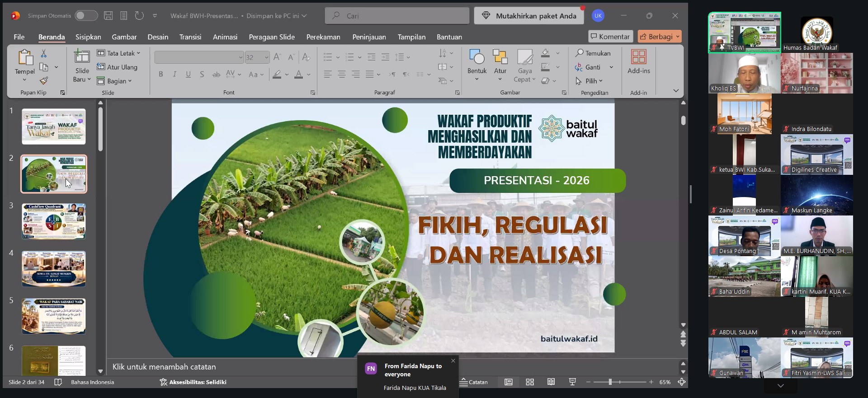Insert a new slide with Slide Baru
This screenshot has width=868, height=398.
click(82, 66)
